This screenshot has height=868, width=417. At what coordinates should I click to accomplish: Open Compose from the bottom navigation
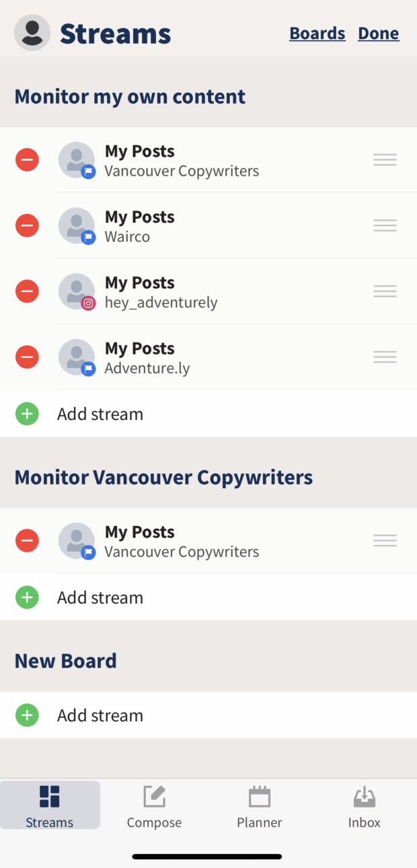[x=154, y=805]
